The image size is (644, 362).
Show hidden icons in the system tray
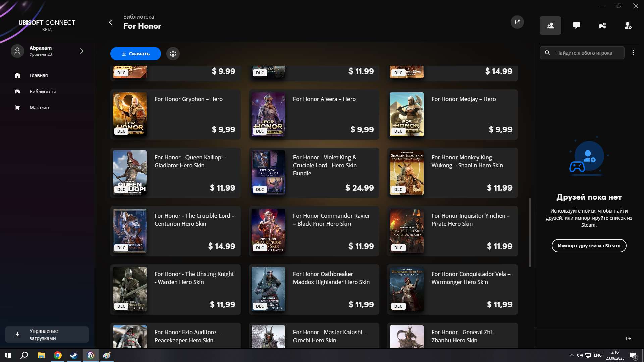(x=571, y=355)
